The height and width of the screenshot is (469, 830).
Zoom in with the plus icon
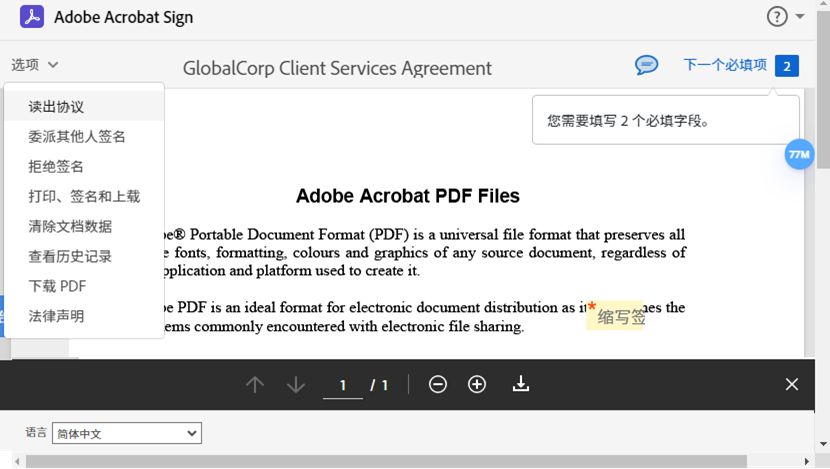477,384
